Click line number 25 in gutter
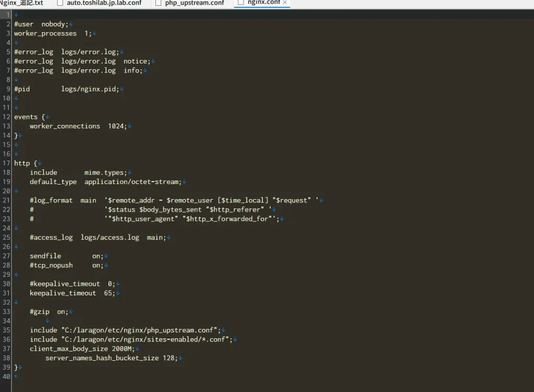The width and height of the screenshot is (534, 392). pos(6,238)
